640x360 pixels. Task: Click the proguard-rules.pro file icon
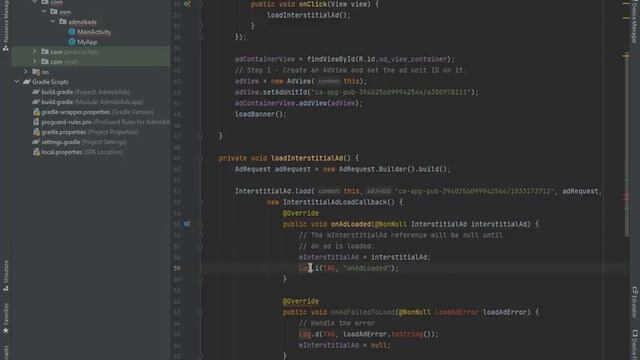36,122
